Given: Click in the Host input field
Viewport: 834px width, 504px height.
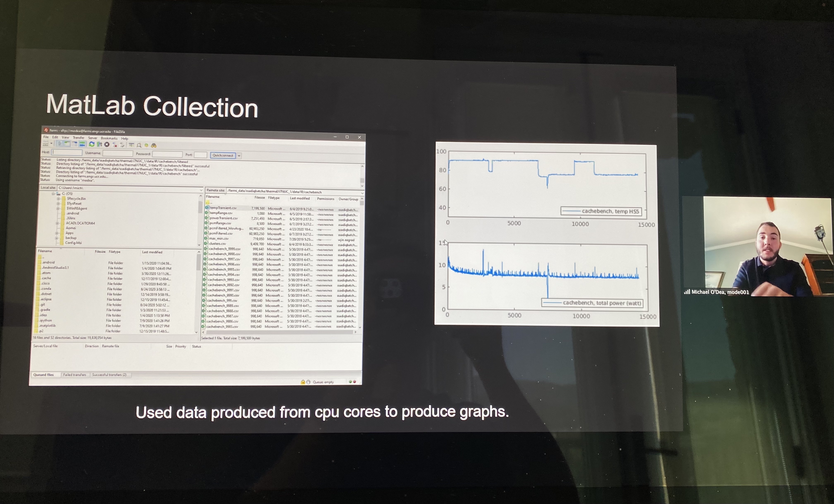Looking at the screenshot, I should 67,152.
